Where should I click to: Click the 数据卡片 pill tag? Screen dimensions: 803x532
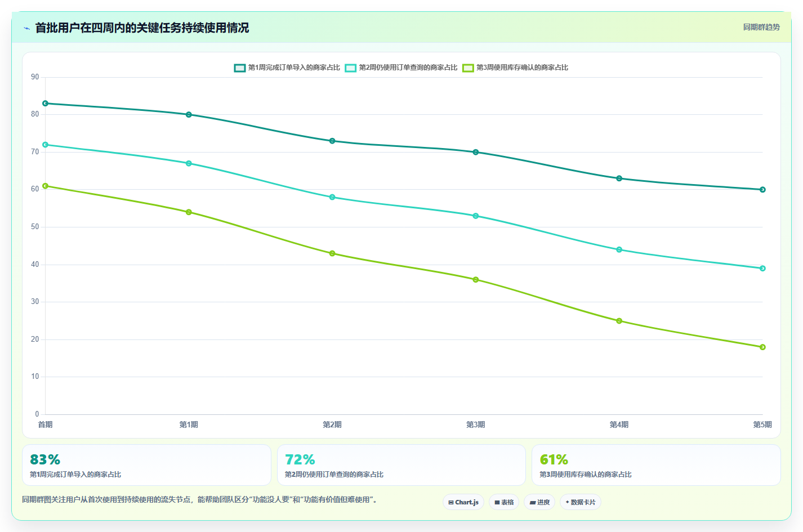click(x=581, y=502)
